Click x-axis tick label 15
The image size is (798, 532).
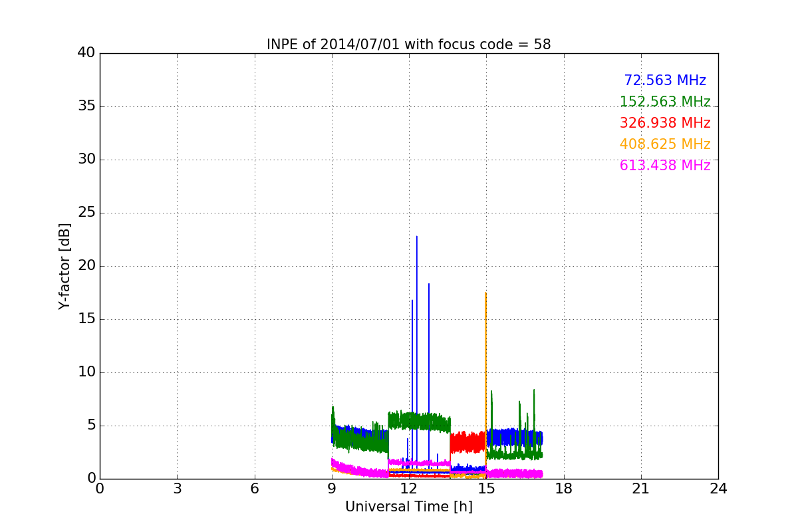coord(486,489)
